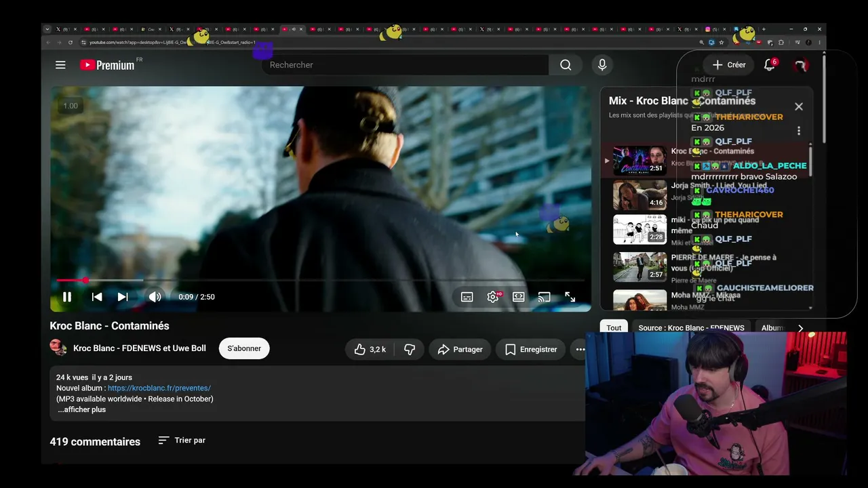Screen dimensions: 868x488
Task: Open the notifications bell
Action: (770, 65)
